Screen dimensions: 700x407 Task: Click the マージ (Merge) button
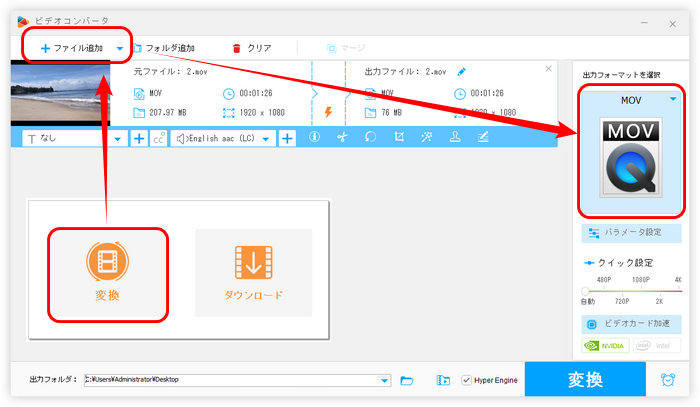(346, 48)
